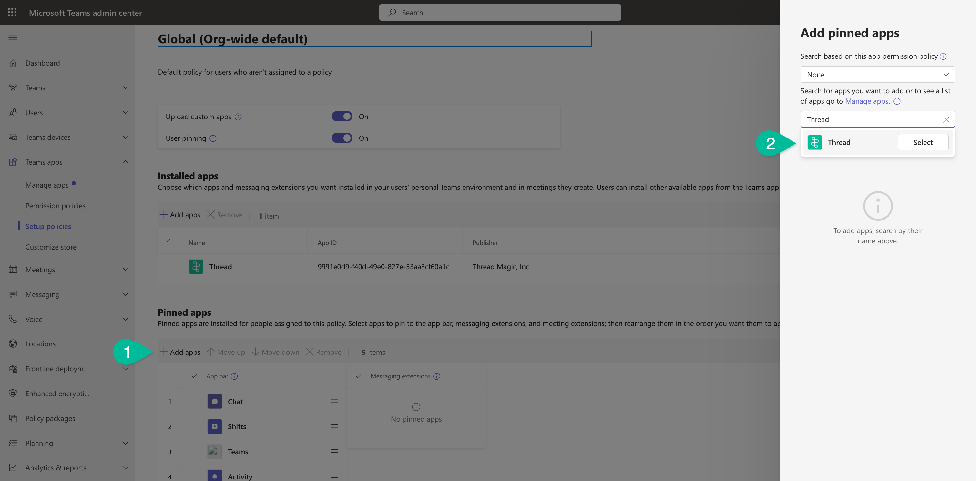Click Remove in Pinned apps toolbar
980x481 pixels.
pyautogui.click(x=324, y=352)
